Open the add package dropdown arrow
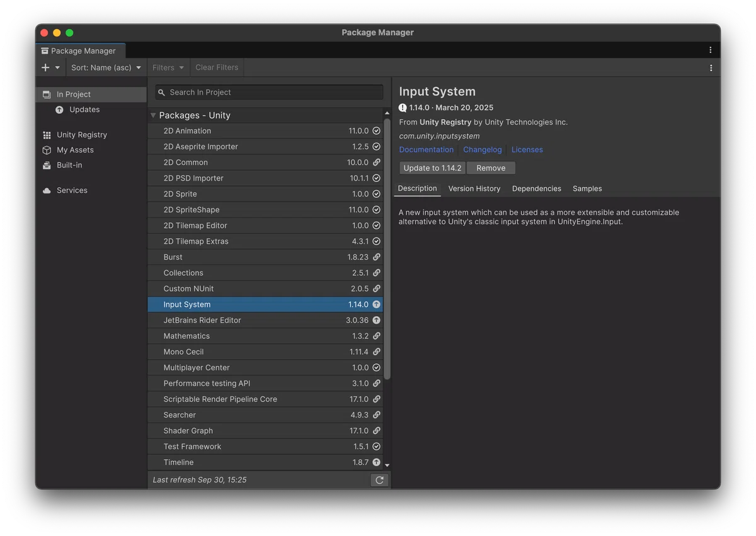Screen dimensions: 756x536 click(57, 67)
